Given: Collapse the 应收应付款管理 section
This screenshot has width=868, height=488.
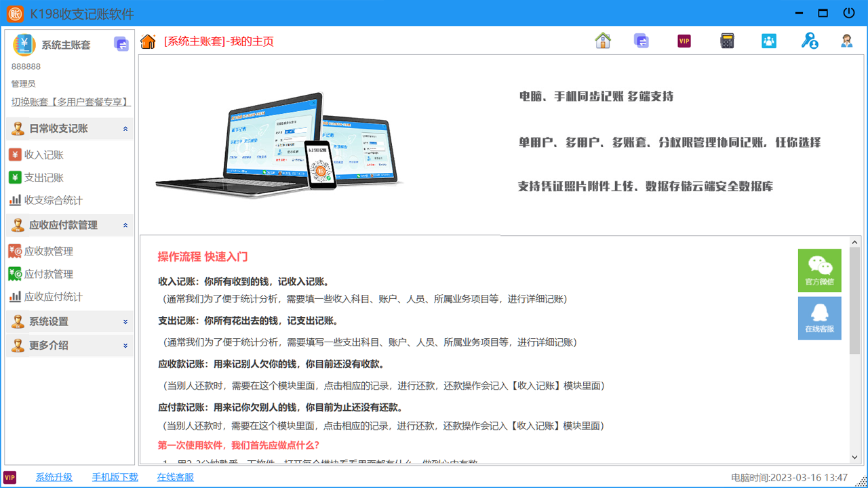Looking at the screenshot, I should pos(125,225).
